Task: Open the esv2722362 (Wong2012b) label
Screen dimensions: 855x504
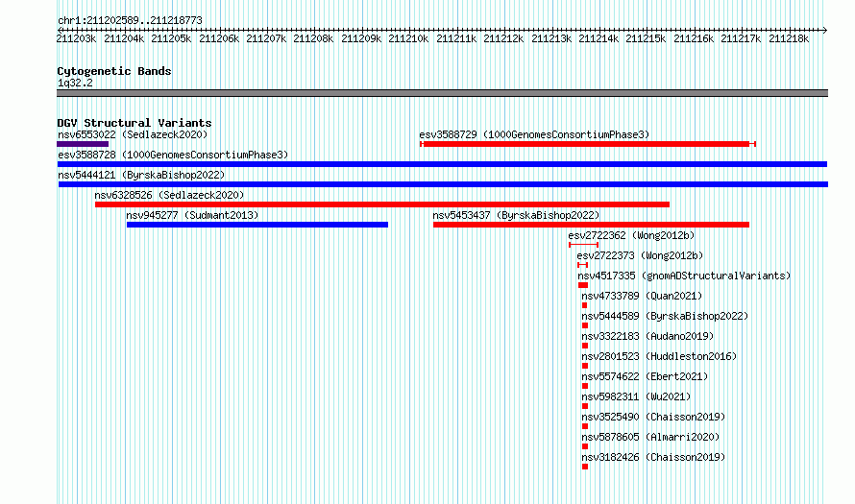Action: coord(631,235)
